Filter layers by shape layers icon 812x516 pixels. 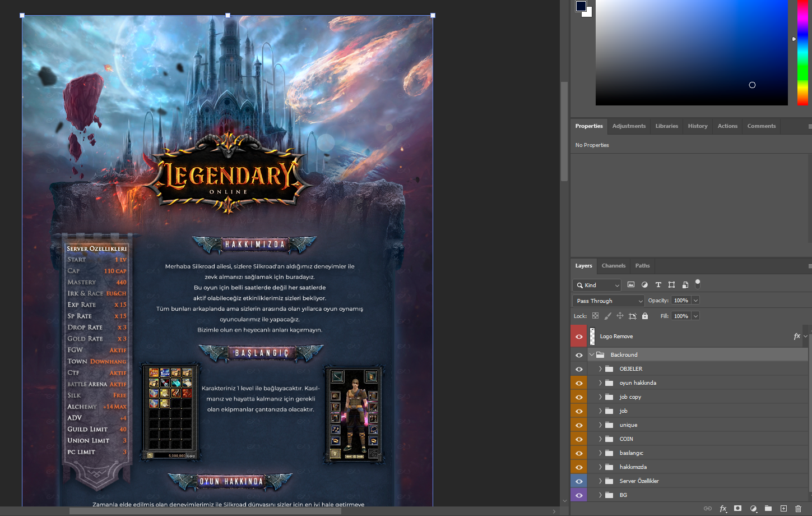tap(671, 285)
